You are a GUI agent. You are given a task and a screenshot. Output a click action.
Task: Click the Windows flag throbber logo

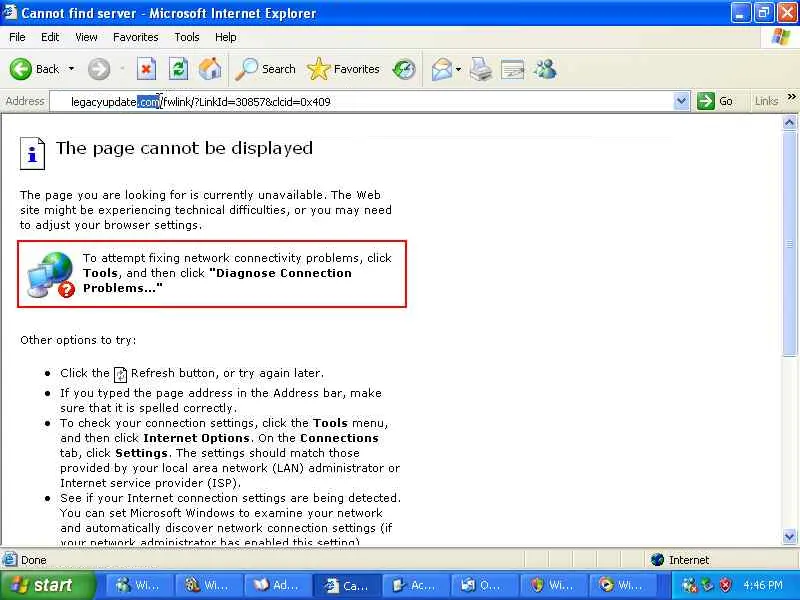pyautogui.click(x=780, y=37)
